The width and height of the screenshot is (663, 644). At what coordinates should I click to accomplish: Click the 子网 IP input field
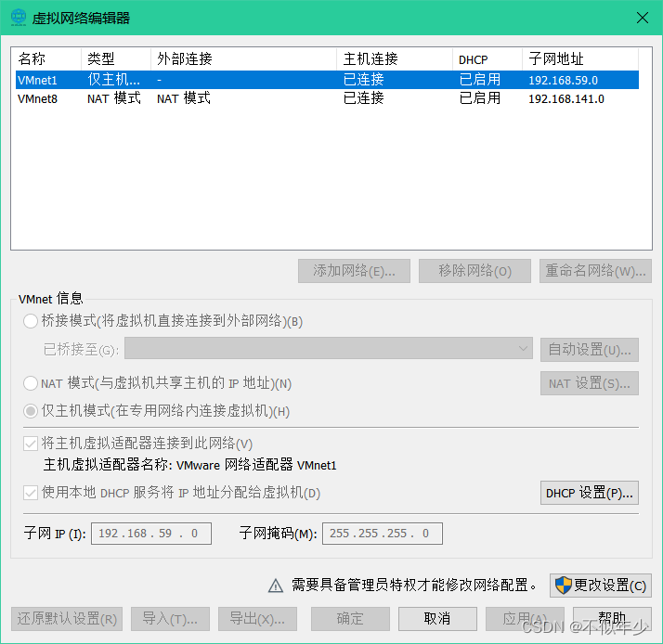point(151,534)
